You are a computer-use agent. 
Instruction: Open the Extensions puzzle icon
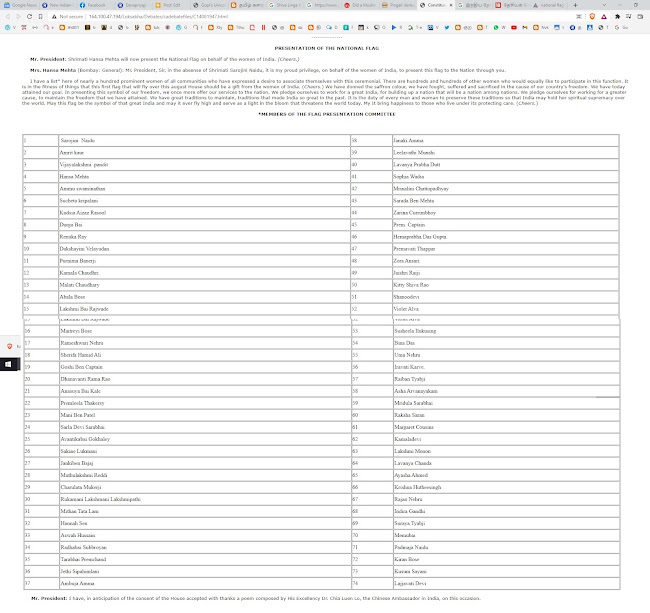pyautogui.click(x=617, y=17)
